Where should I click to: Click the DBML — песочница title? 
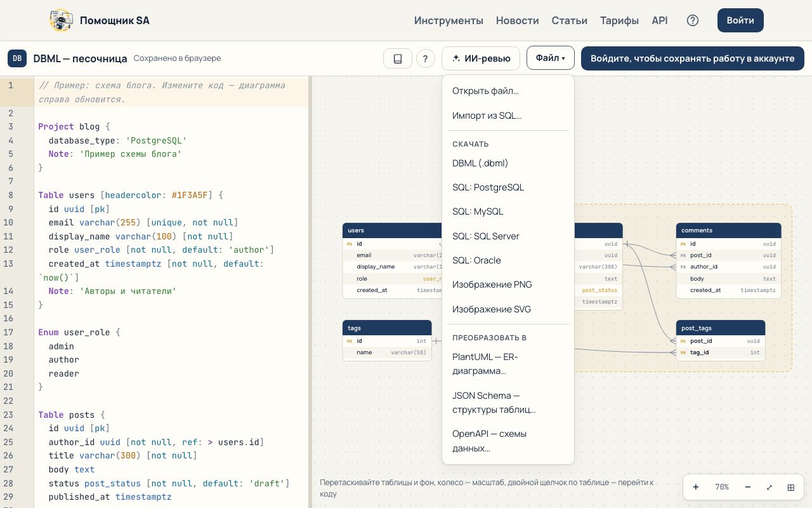pos(80,58)
